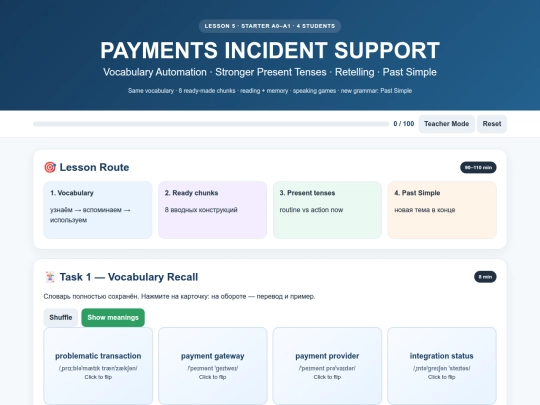540x405 pixels.
Task: Open the 2. Ready chunks route card
Action: pos(212,210)
